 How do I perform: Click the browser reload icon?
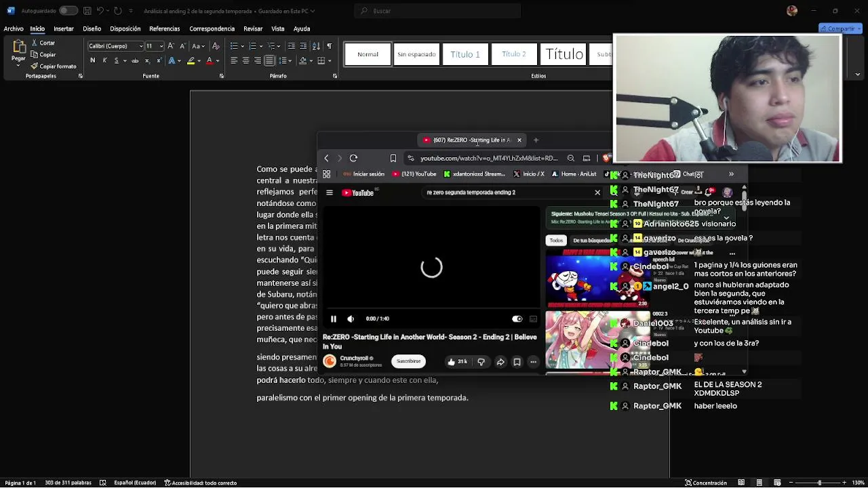point(353,158)
